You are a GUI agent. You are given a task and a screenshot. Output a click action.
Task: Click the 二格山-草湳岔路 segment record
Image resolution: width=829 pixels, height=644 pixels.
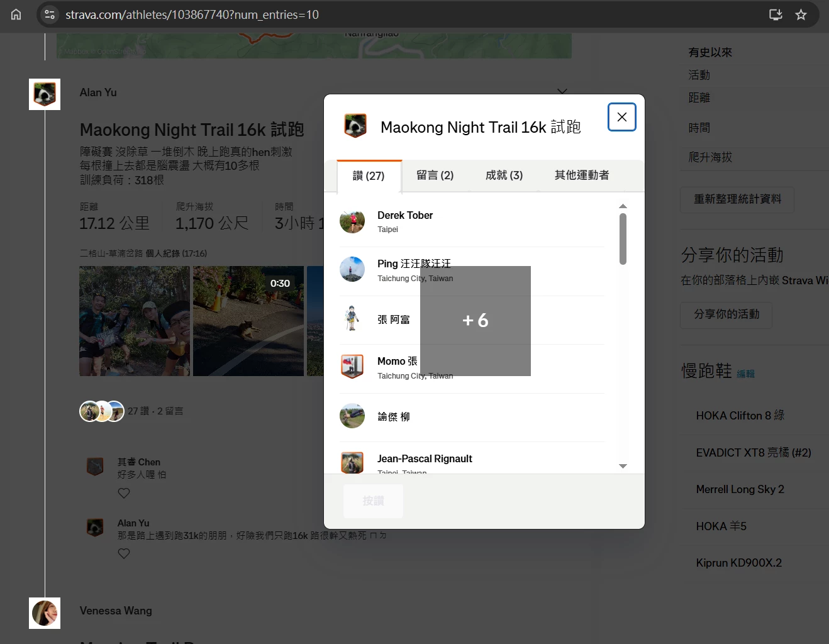(143, 253)
